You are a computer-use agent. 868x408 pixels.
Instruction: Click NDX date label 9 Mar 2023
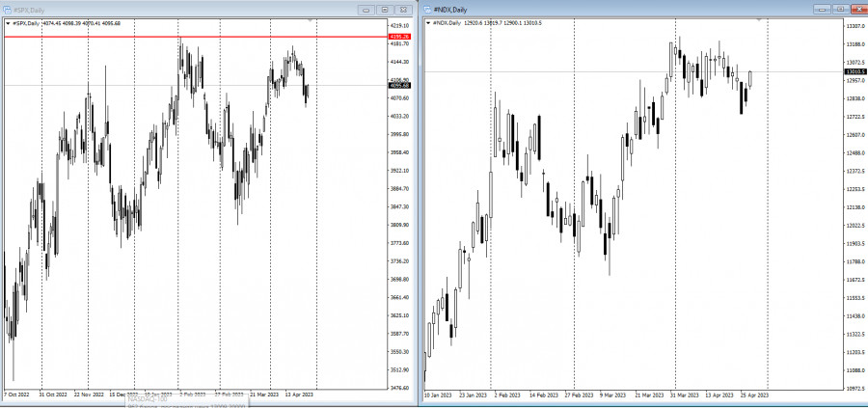[x=610, y=395]
